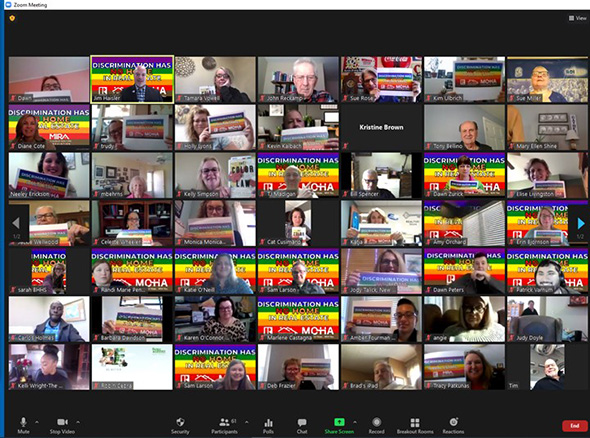Open the Security shield options
Image resolution: width=590 pixels, height=438 pixels.
point(180,425)
